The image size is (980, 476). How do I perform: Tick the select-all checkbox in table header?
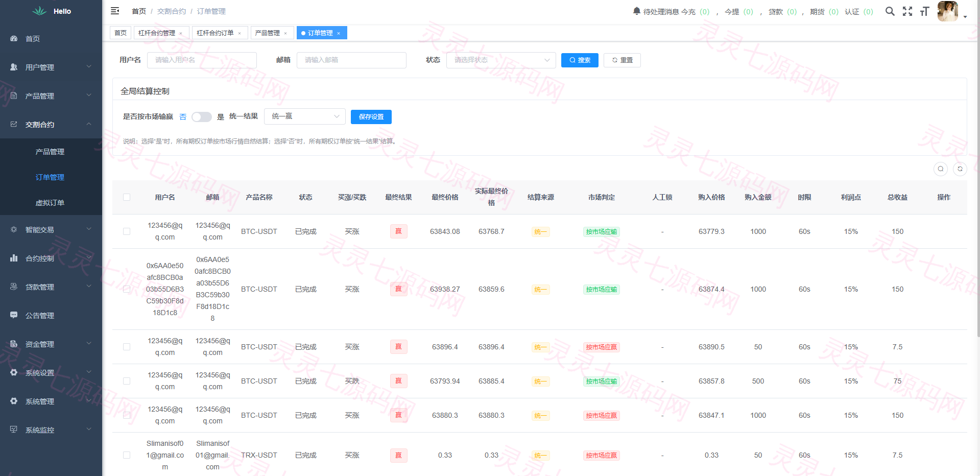127,197
